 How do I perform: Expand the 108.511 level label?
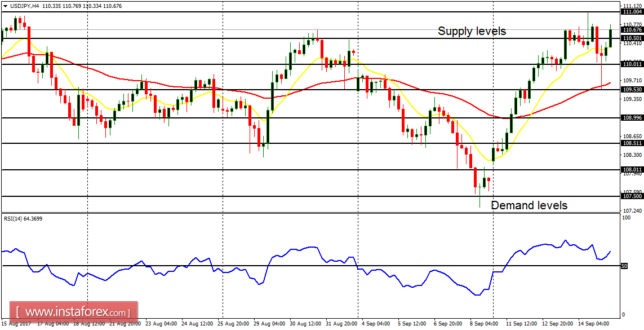click(632, 143)
